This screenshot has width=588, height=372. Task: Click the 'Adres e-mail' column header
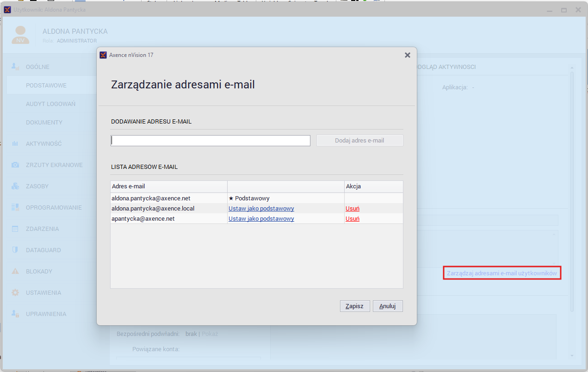(x=169, y=186)
